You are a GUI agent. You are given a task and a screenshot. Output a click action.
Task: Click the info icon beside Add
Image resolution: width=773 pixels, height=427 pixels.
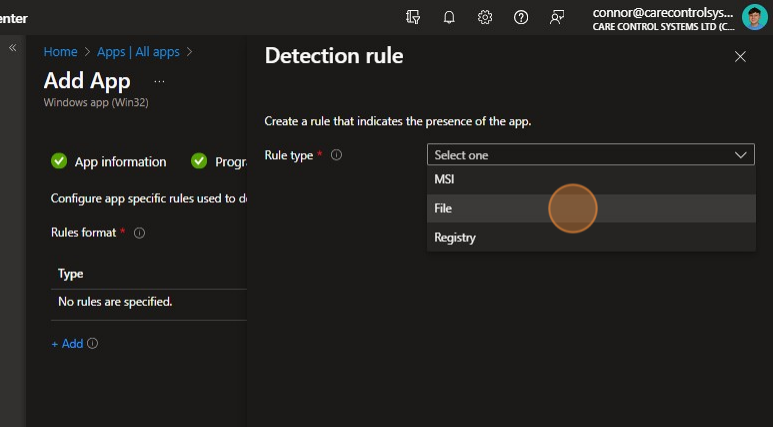93,343
